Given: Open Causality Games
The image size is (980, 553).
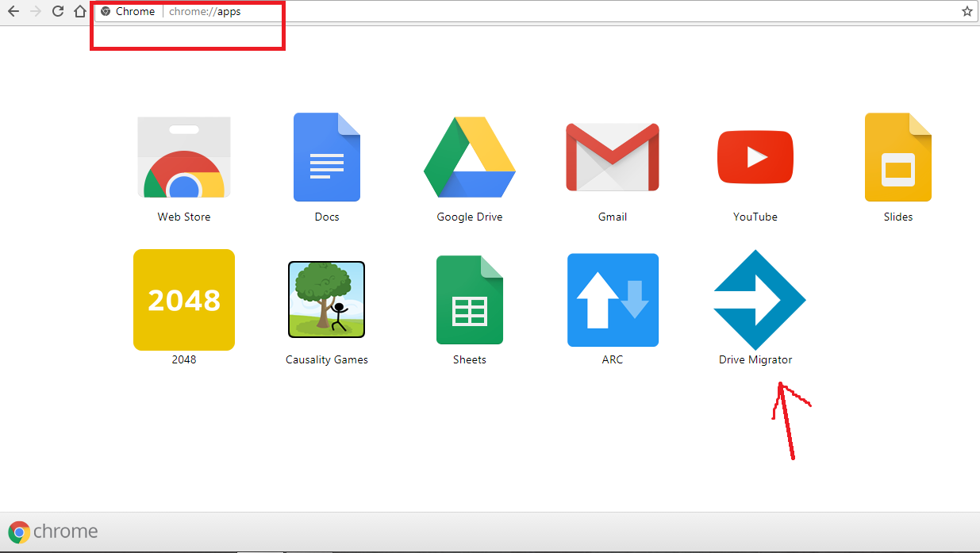Looking at the screenshot, I should tap(326, 299).
